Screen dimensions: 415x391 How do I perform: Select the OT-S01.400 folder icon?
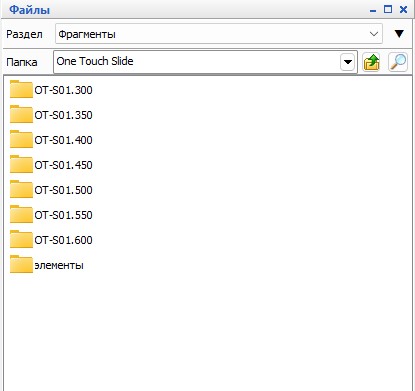pos(21,139)
